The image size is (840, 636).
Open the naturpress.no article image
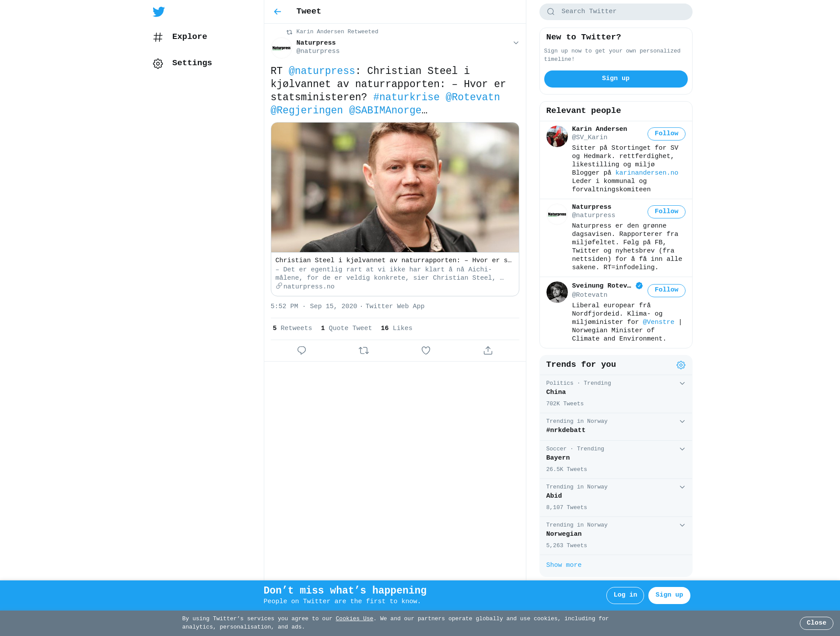tap(395, 187)
